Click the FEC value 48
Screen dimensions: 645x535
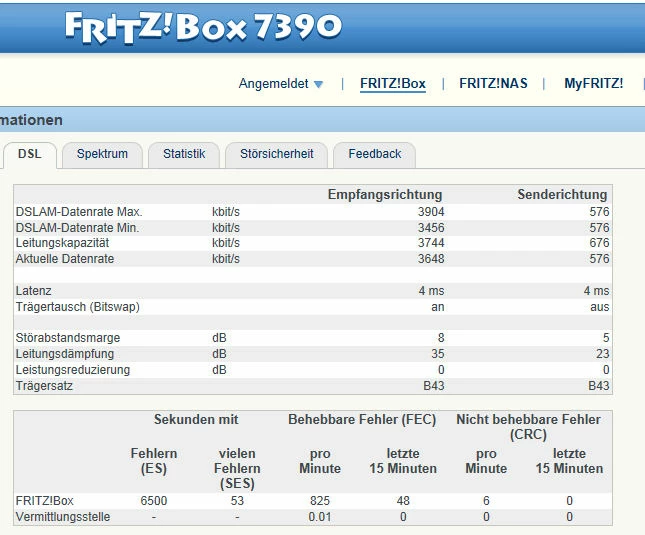coord(403,501)
